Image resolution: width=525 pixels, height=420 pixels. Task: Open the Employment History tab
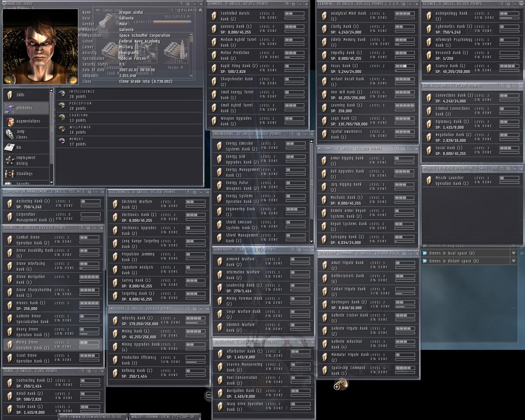[26, 160]
